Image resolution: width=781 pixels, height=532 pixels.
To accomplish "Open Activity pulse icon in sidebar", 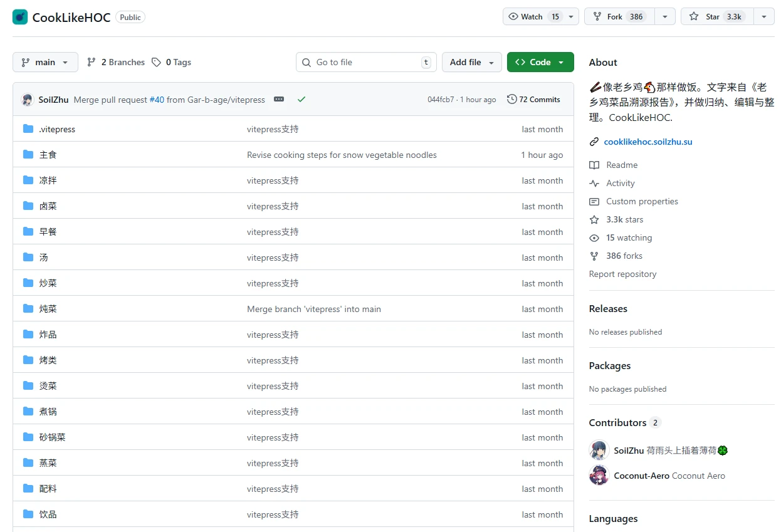I will coord(594,184).
